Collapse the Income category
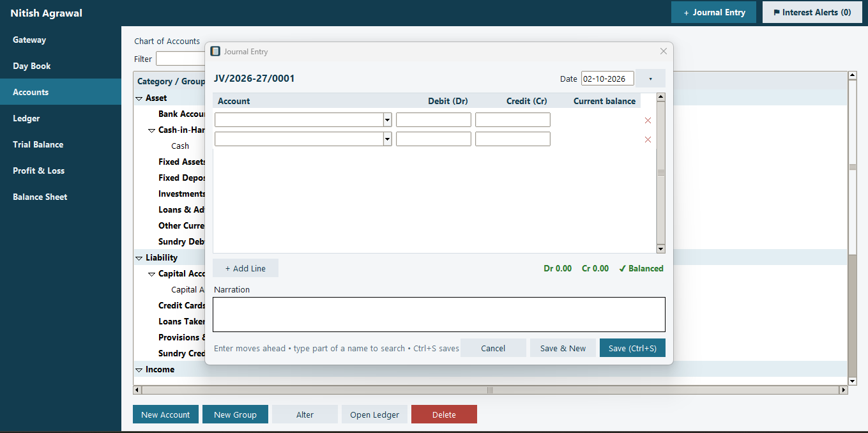The height and width of the screenshot is (433, 868). click(139, 370)
